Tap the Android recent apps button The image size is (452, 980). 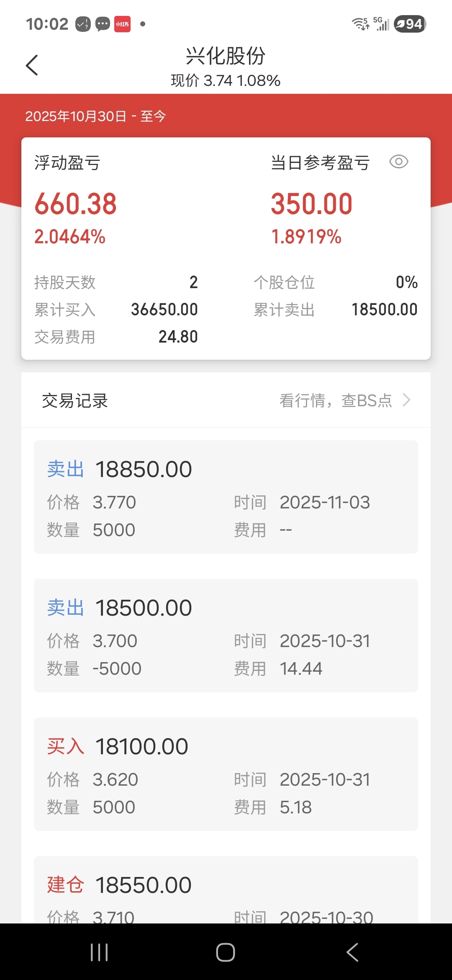coord(99,952)
